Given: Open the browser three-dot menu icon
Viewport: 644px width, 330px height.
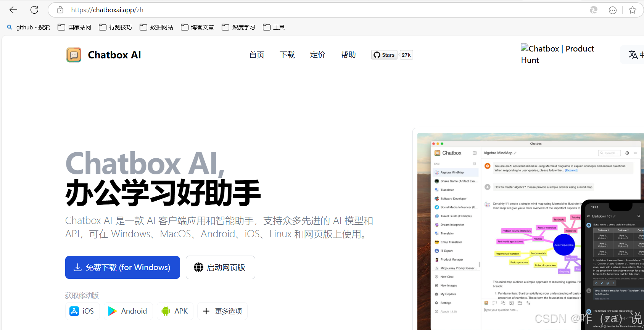Looking at the screenshot, I should pos(613,10).
